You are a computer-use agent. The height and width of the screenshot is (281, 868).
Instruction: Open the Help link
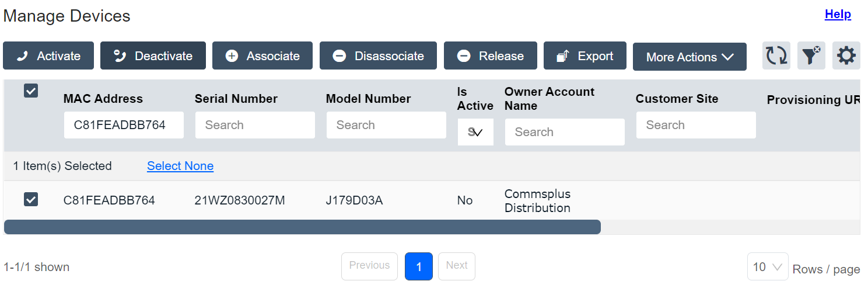(x=838, y=15)
